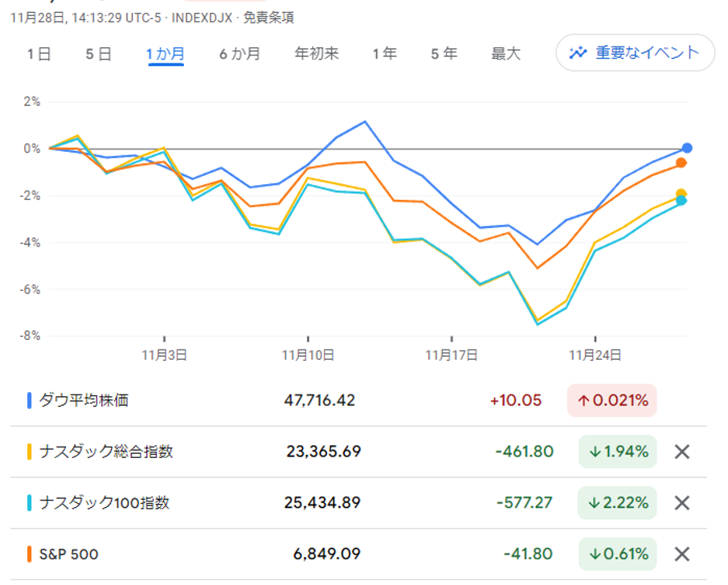Click the blue Dow endpoint dot on the chart
728x585 pixels.
[687, 148]
